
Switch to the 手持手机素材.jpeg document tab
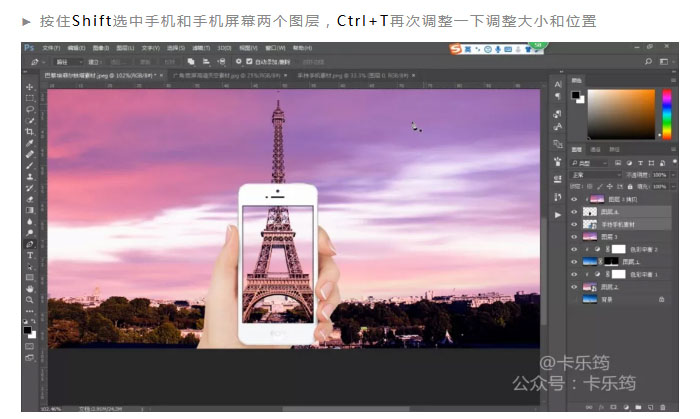coord(338,74)
